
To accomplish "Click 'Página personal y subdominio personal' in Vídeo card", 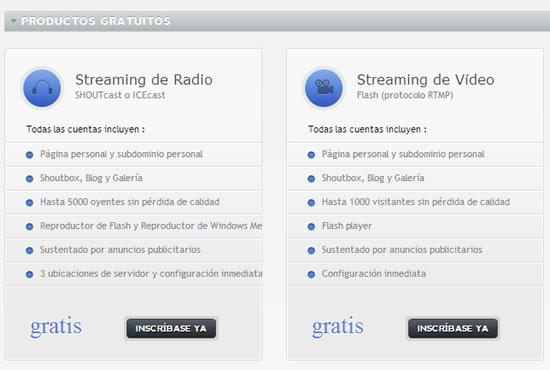I will click(x=403, y=154).
